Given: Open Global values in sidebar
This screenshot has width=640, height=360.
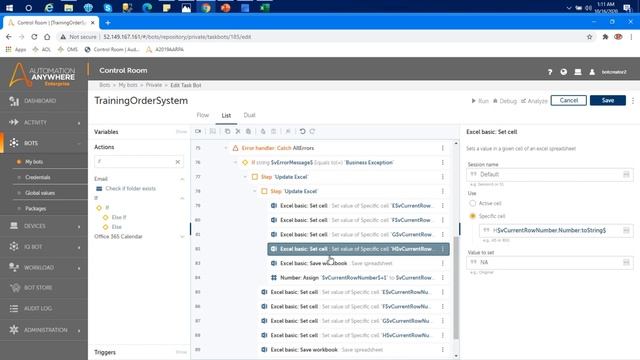Looking at the screenshot, I should tap(40, 193).
